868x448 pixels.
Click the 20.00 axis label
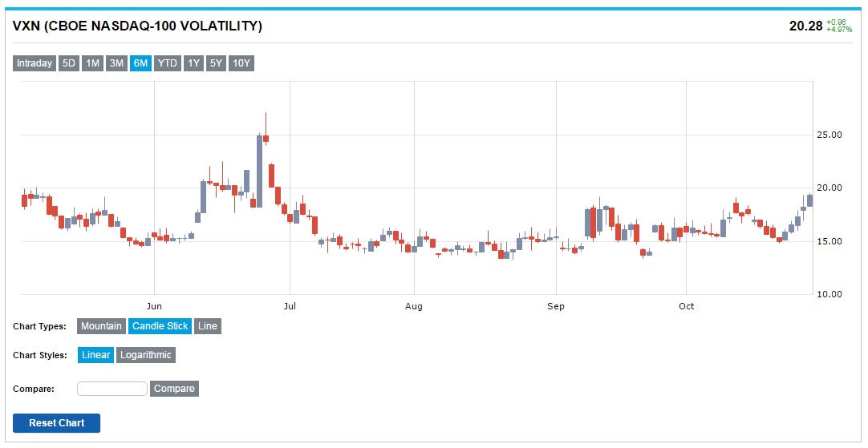829,188
